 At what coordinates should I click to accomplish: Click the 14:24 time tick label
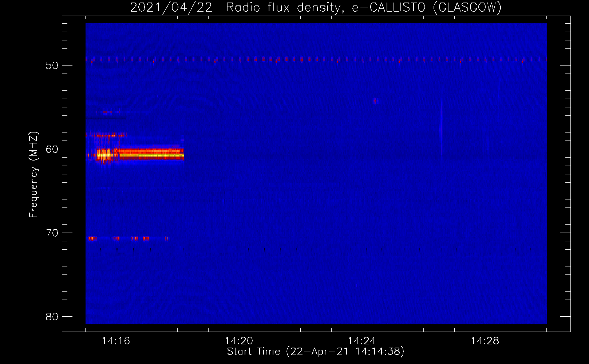pyautogui.click(x=362, y=341)
